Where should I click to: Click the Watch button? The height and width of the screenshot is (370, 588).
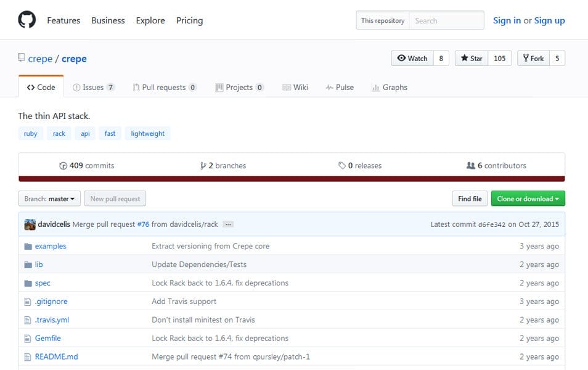(x=412, y=58)
